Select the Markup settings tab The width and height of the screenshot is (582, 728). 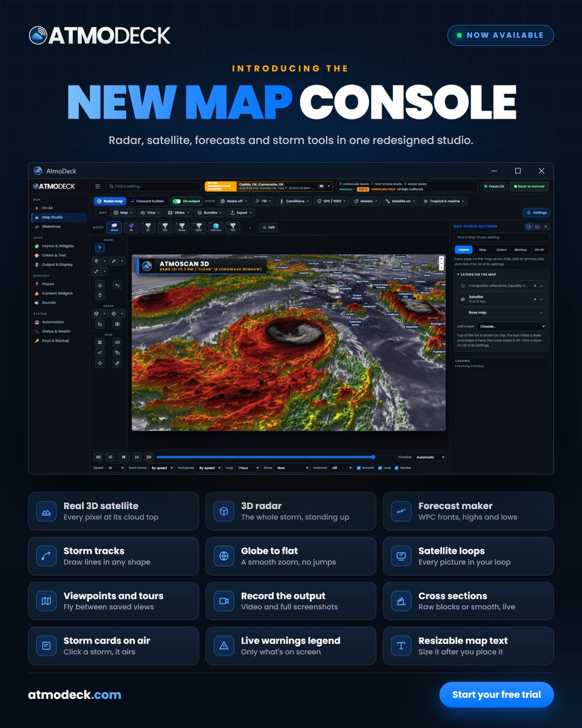[x=521, y=249]
